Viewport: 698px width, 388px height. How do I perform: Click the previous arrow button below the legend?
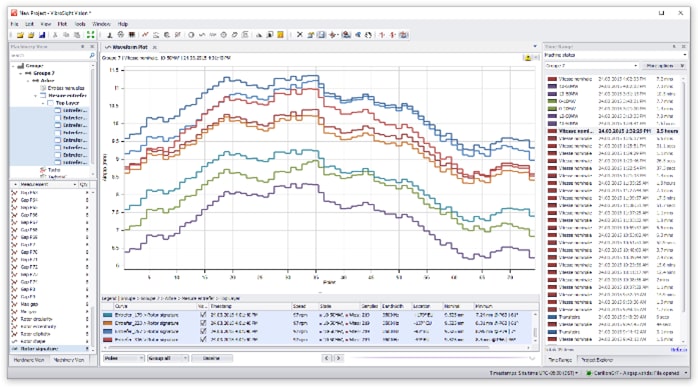point(327,358)
